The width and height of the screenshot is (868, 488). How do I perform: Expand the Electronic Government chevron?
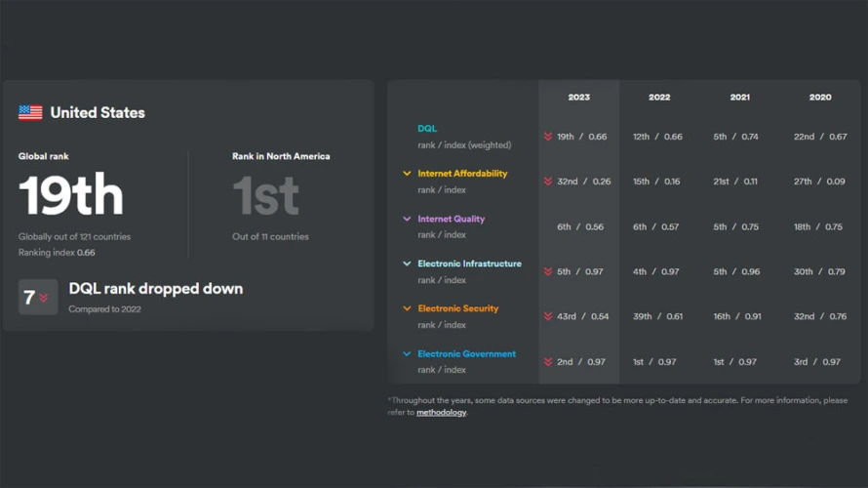coord(407,354)
